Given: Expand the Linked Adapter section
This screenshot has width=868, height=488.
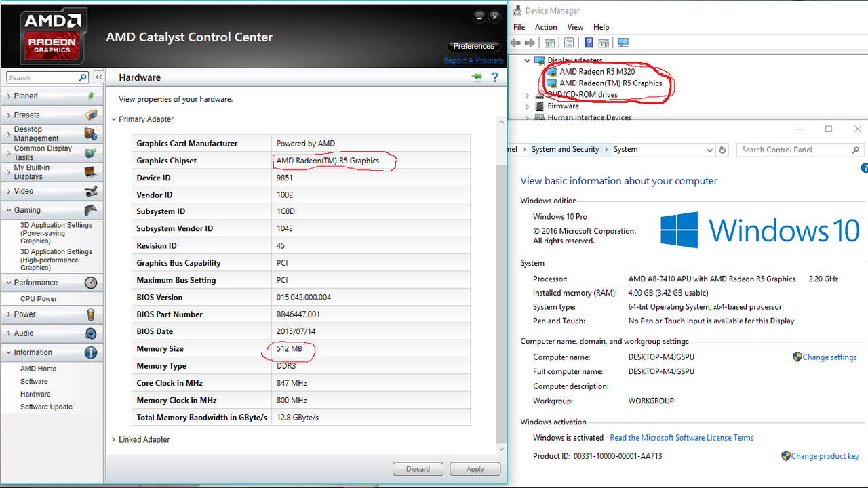Looking at the screenshot, I should [114, 440].
